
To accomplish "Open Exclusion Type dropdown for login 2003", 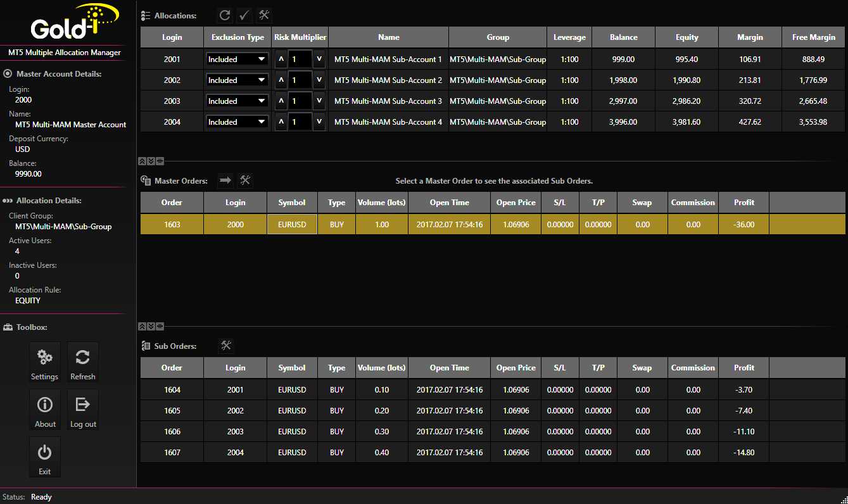I will click(237, 101).
